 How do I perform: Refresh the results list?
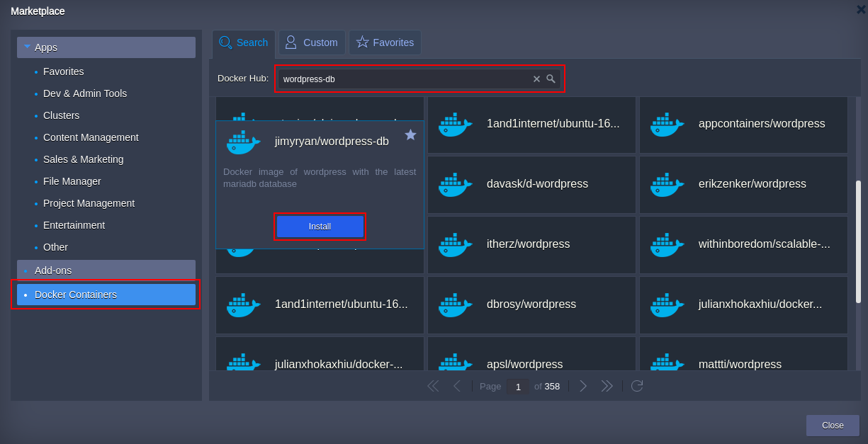click(x=637, y=386)
